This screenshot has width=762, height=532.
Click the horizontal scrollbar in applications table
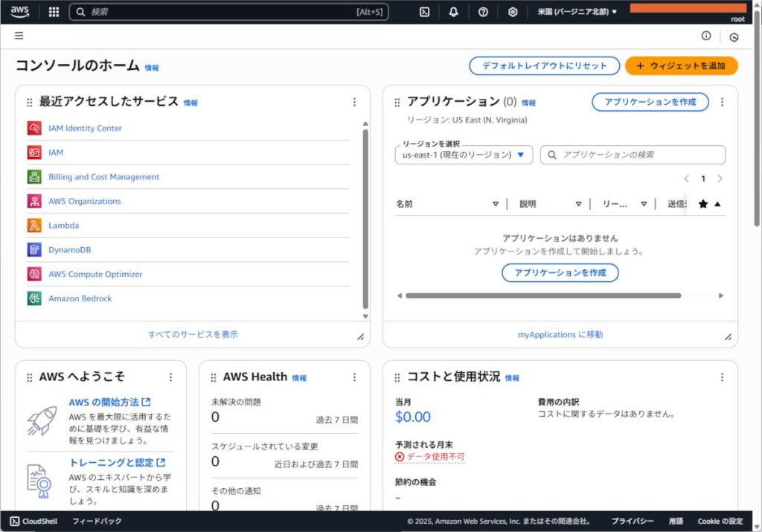click(543, 295)
